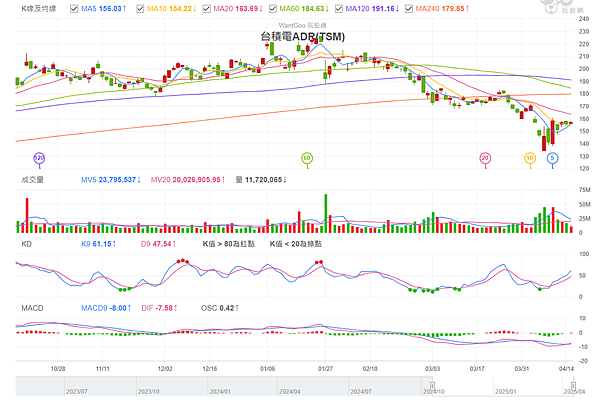Click the MA120 191.16 label
The image size is (600, 400).
[x=372, y=9]
